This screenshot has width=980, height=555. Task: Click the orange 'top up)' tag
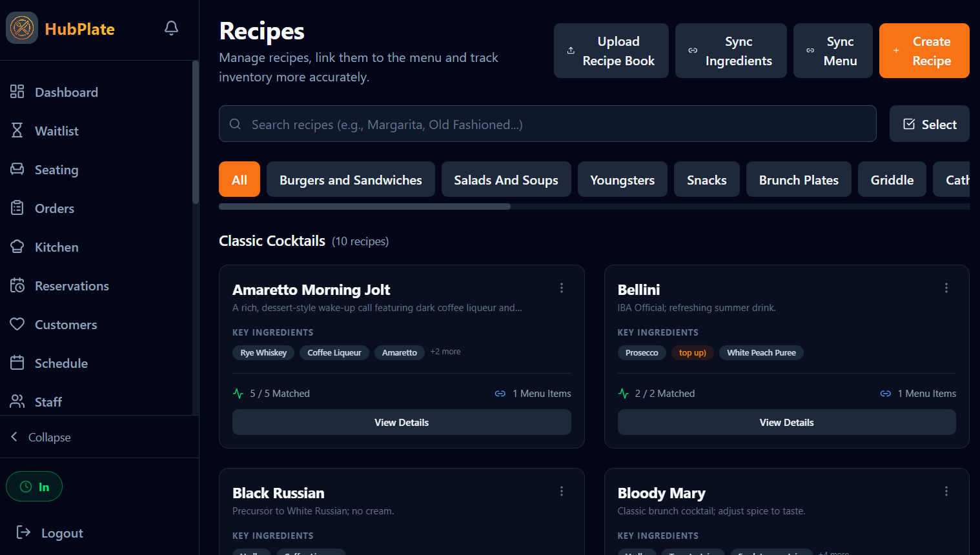tap(693, 352)
